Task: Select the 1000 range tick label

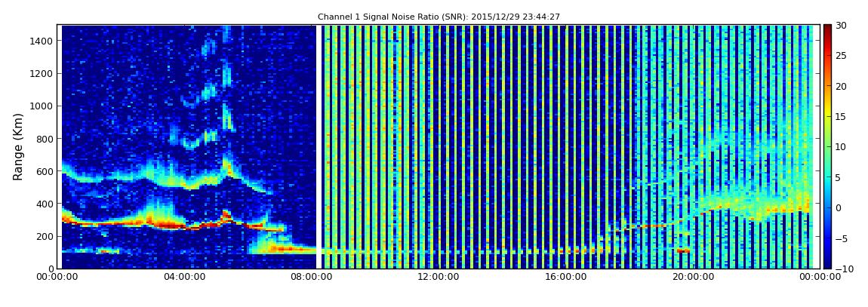Action: [42, 106]
